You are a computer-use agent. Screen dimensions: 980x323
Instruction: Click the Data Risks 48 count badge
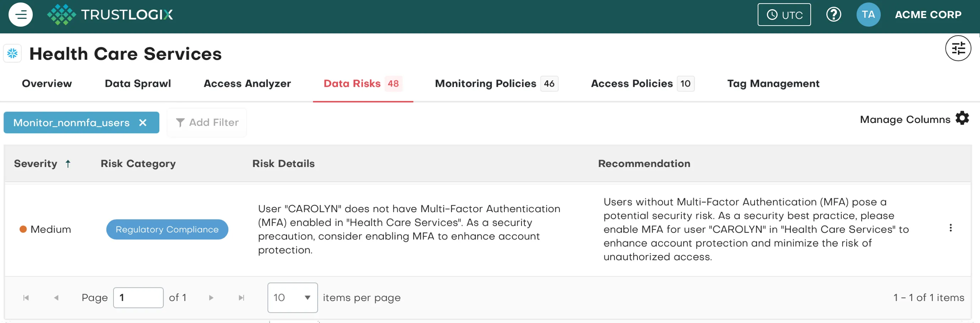pyautogui.click(x=393, y=83)
